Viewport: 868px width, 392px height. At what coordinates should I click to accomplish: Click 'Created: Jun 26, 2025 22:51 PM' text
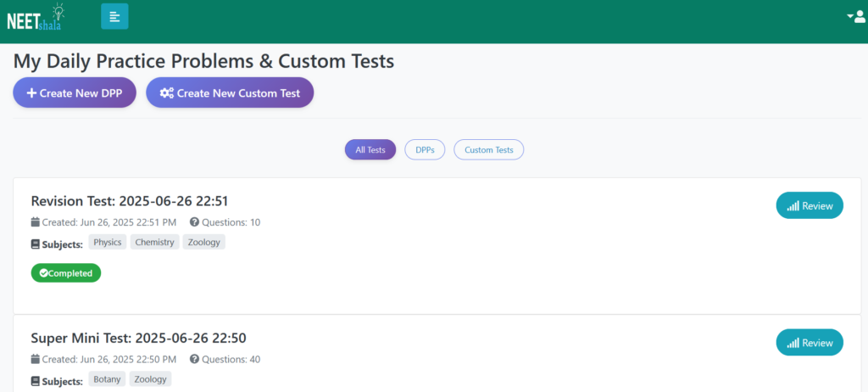point(109,222)
